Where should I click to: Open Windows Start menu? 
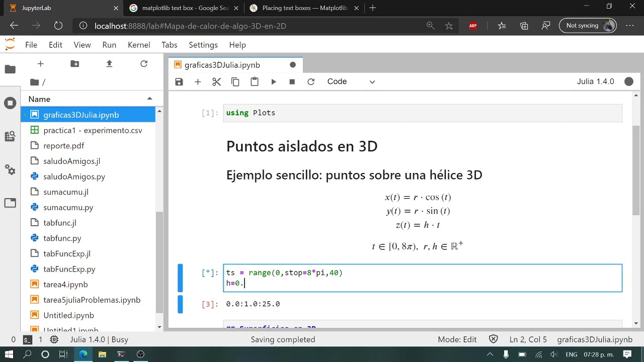[9, 354]
